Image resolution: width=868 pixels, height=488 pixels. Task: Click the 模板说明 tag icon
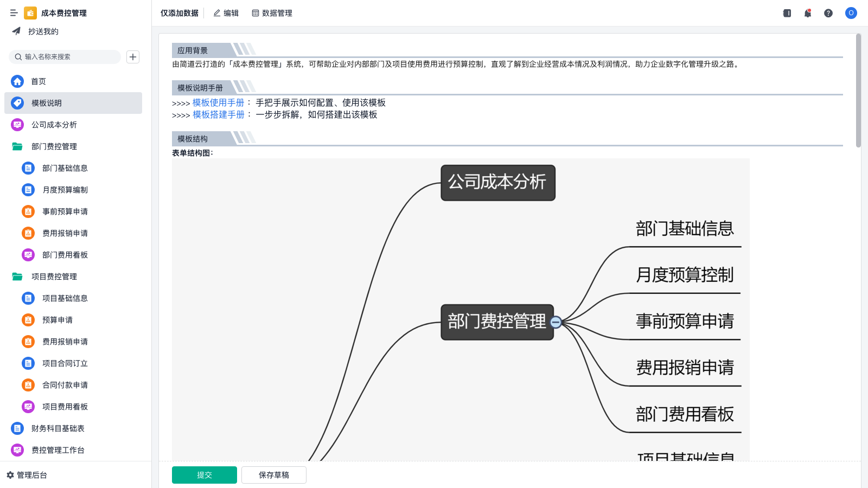(x=17, y=103)
